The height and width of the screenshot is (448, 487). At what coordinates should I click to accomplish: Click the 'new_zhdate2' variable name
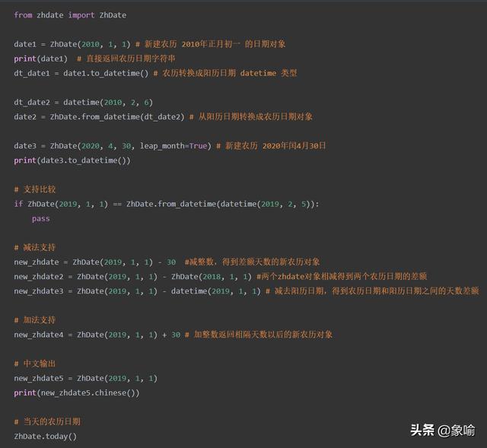pos(39,277)
